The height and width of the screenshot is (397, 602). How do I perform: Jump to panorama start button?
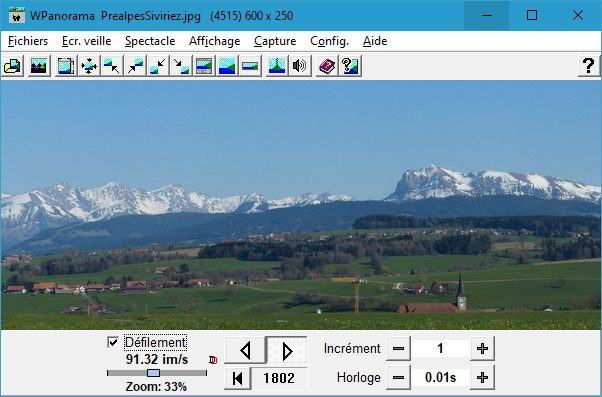click(x=238, y=378)
